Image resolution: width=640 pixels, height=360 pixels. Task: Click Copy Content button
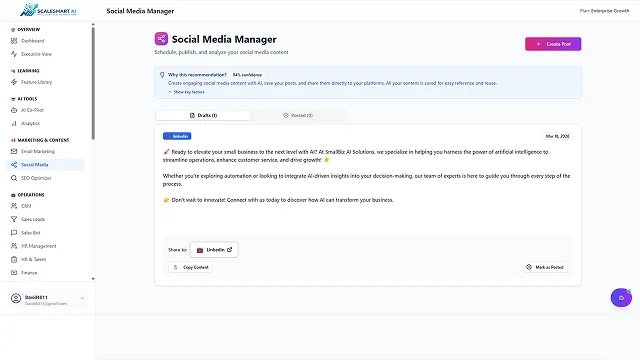[191, 267]
